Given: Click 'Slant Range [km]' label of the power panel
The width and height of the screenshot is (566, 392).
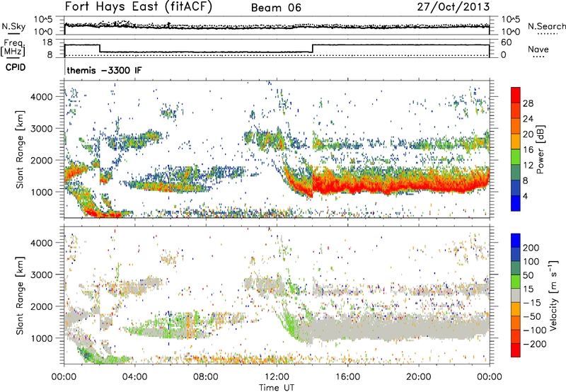Looking at the screenshot, I should pyautogui.click(x=20, y=149).
